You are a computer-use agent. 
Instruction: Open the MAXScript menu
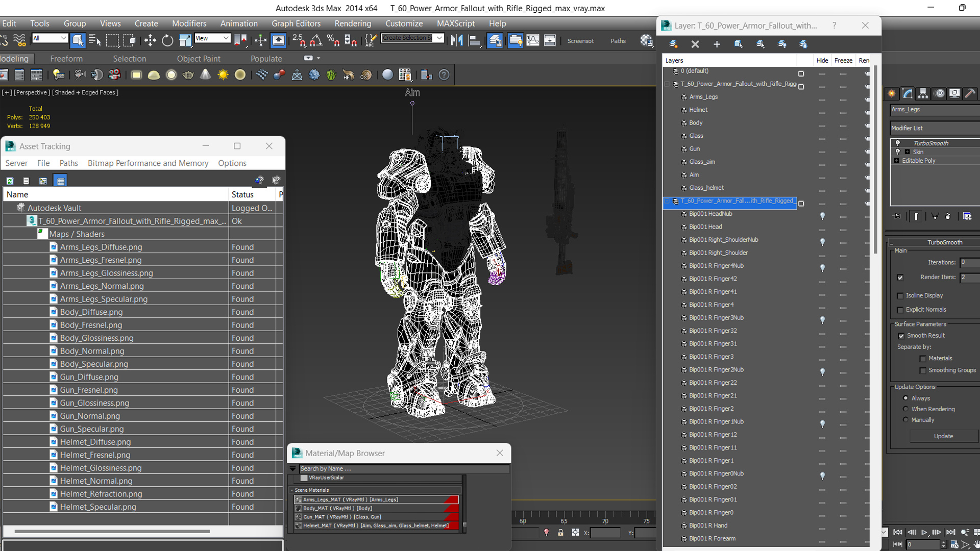(456, 23)
